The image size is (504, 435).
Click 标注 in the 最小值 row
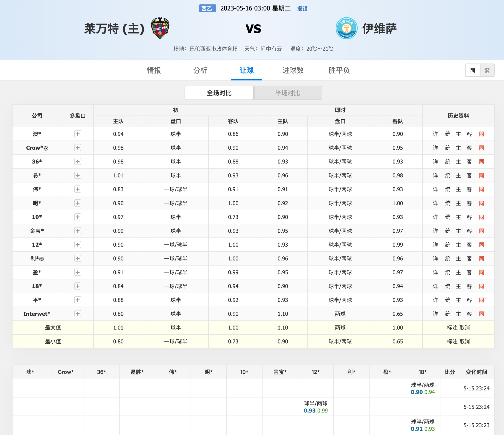452,341
